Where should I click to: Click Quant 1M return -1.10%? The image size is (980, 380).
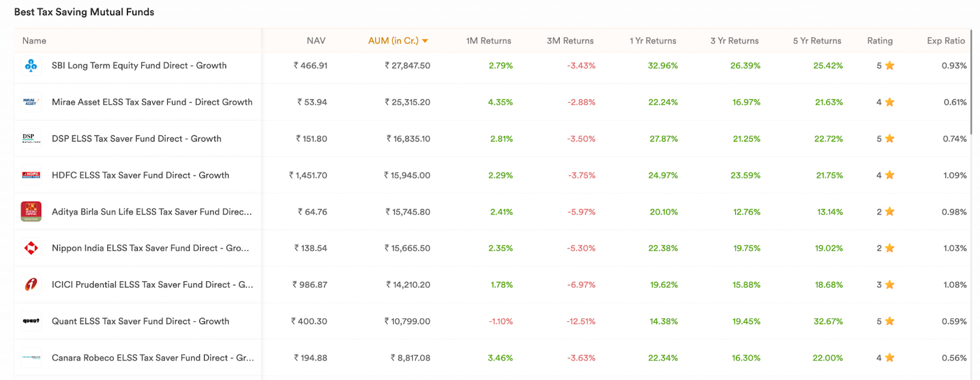[x=501, y=321]
